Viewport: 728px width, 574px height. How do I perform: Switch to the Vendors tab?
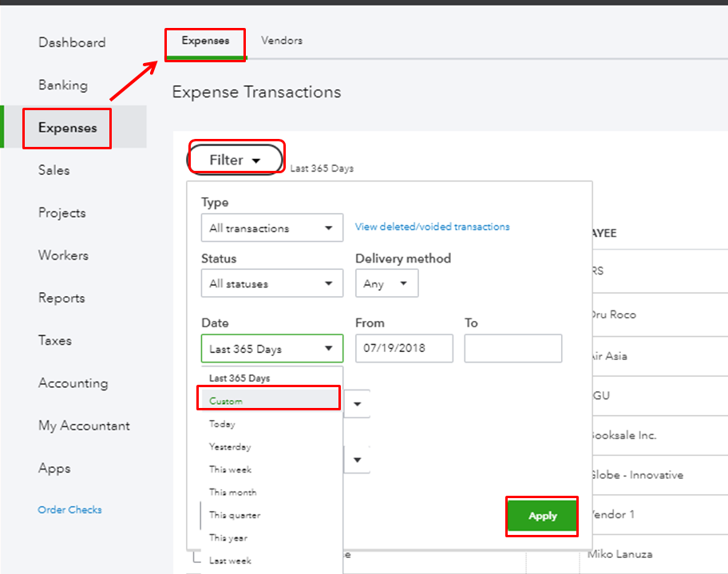[282, 41]
